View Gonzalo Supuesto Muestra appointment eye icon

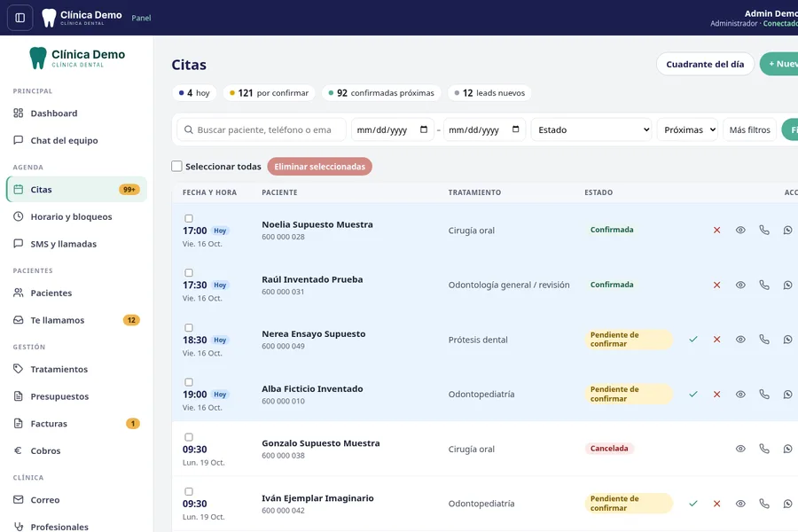(x=740, y=449)
